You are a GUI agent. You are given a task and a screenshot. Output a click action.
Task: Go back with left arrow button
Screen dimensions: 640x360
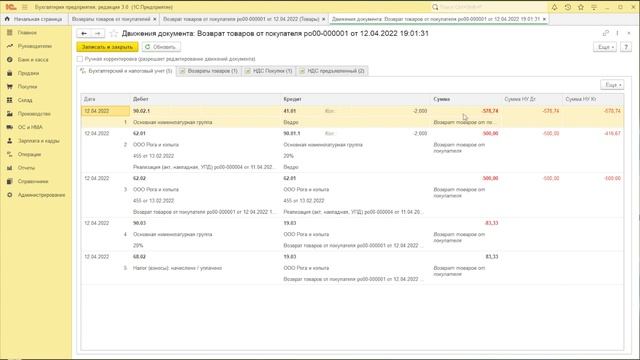click(84, 33)
